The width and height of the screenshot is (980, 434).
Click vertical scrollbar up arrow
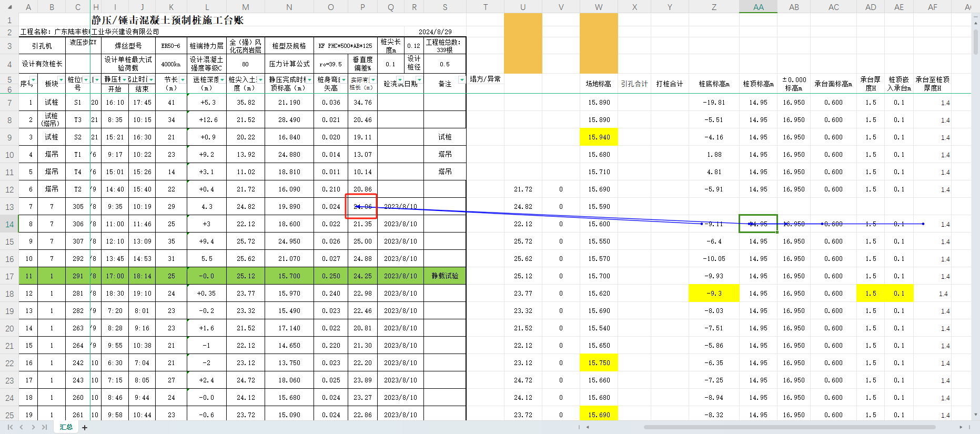pos(976,23)
